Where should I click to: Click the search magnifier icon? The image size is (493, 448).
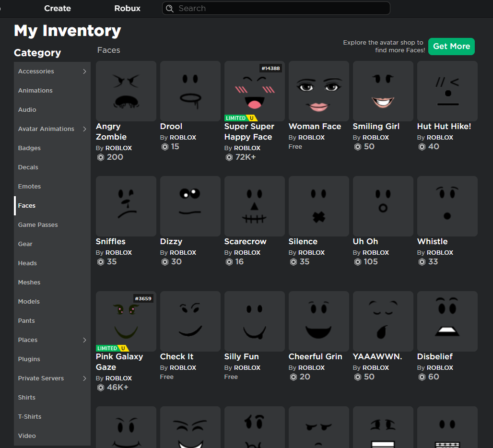tap(170, 9)
